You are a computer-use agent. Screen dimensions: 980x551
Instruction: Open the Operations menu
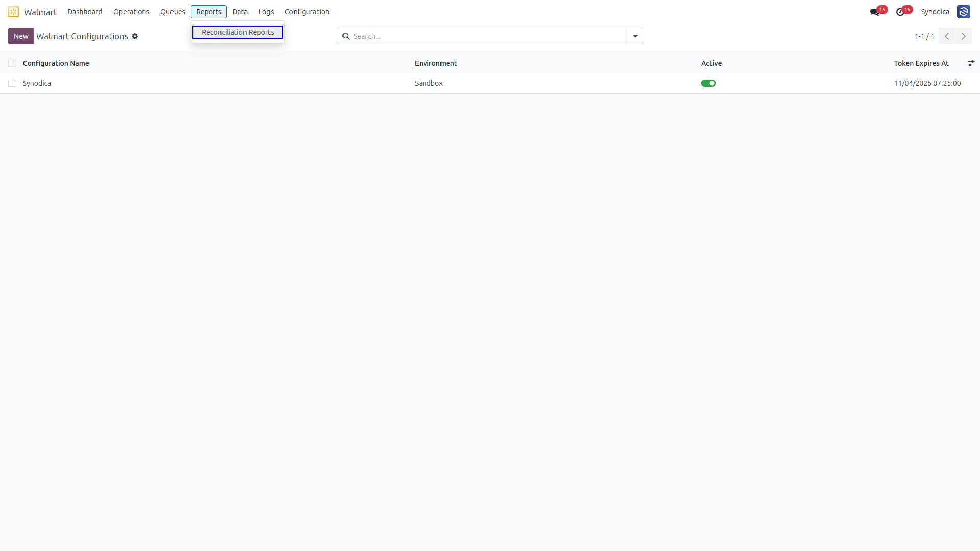pos(131,12)
